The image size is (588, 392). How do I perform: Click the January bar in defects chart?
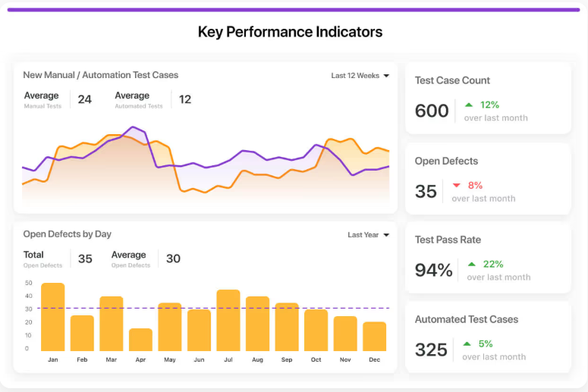(52, 317)
